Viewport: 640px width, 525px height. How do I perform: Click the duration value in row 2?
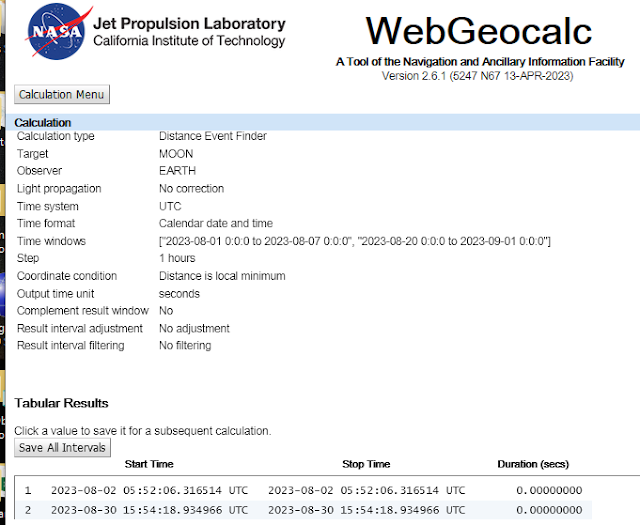(549, 510)
